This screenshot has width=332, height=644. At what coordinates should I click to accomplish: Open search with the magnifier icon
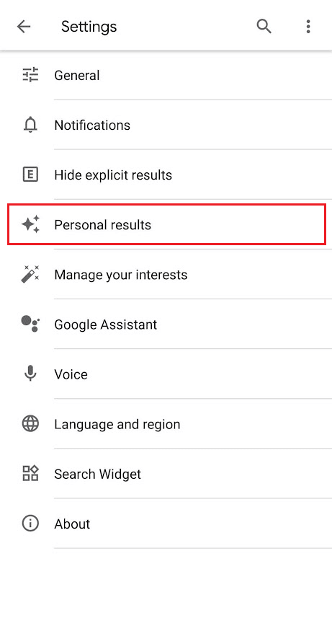click(264, 26)
